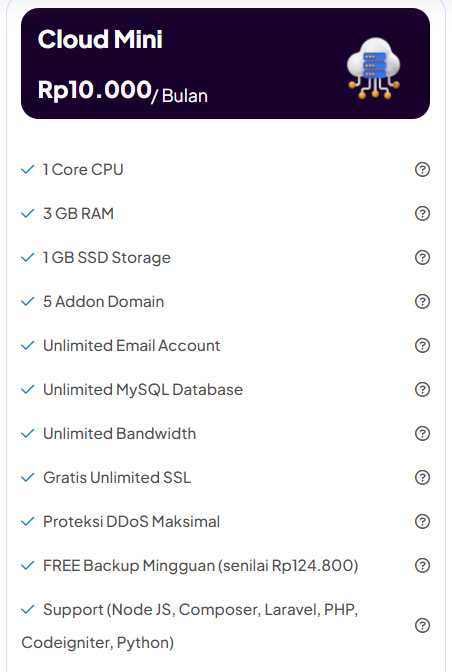Viewport: 452px width, 672px height.
Task: Click question mark beside Unlimited Bandwidth
Action: [422, 434]
